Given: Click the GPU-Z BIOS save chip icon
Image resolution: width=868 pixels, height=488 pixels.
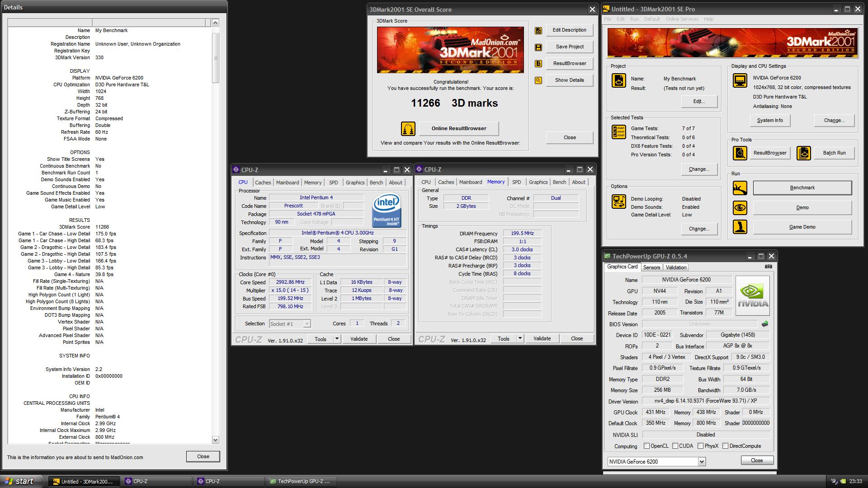Looking at the screenshot, I should (x=765, y=324).
